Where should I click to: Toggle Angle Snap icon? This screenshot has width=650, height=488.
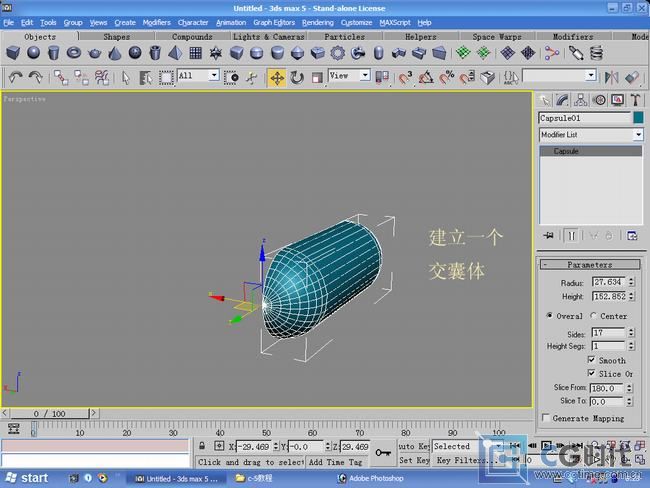[426, 78]
